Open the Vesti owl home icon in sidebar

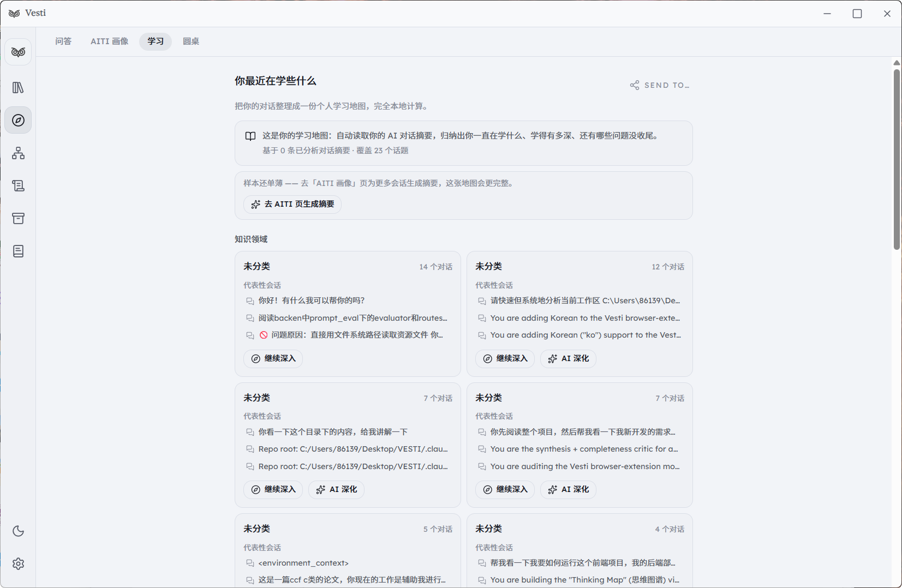18,52
